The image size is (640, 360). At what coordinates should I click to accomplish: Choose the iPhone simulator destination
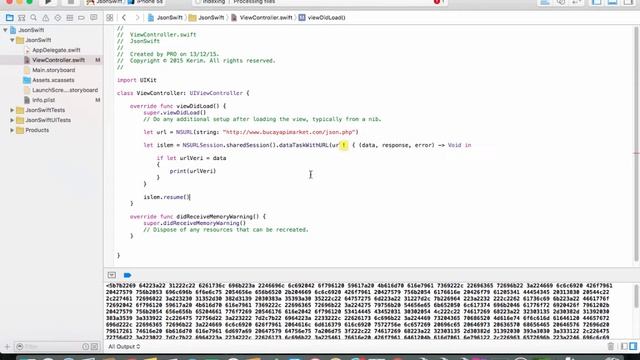point(146,2)
